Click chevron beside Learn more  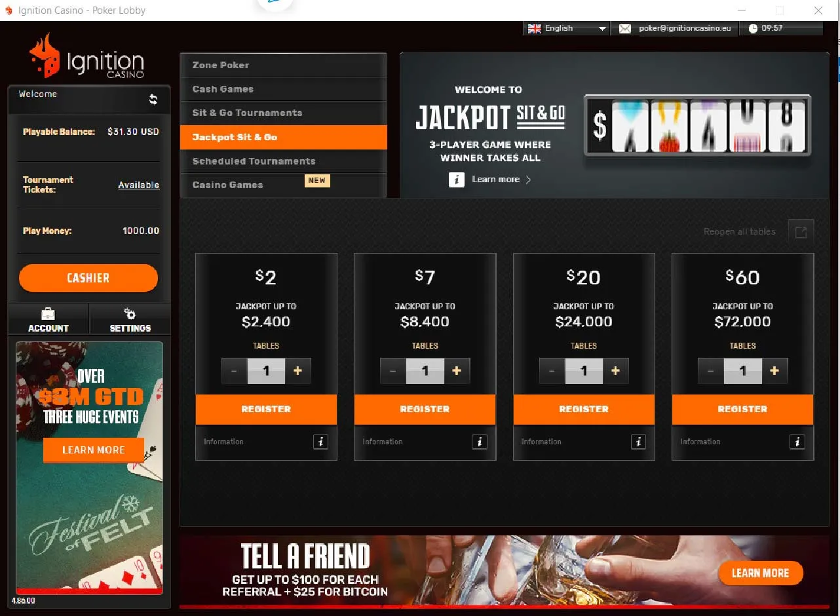tap(529, 180)
